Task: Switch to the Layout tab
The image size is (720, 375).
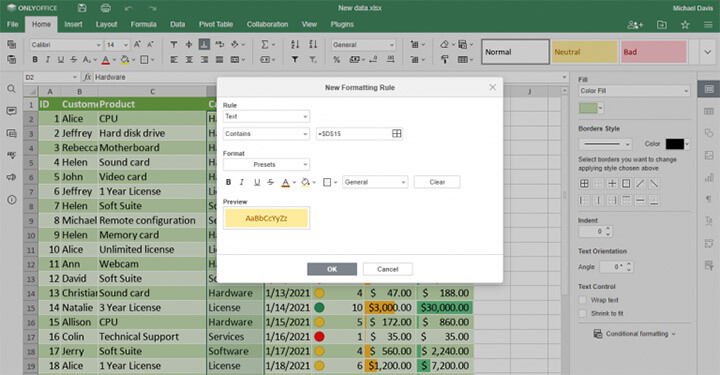Action: click(x=106, y=24)
